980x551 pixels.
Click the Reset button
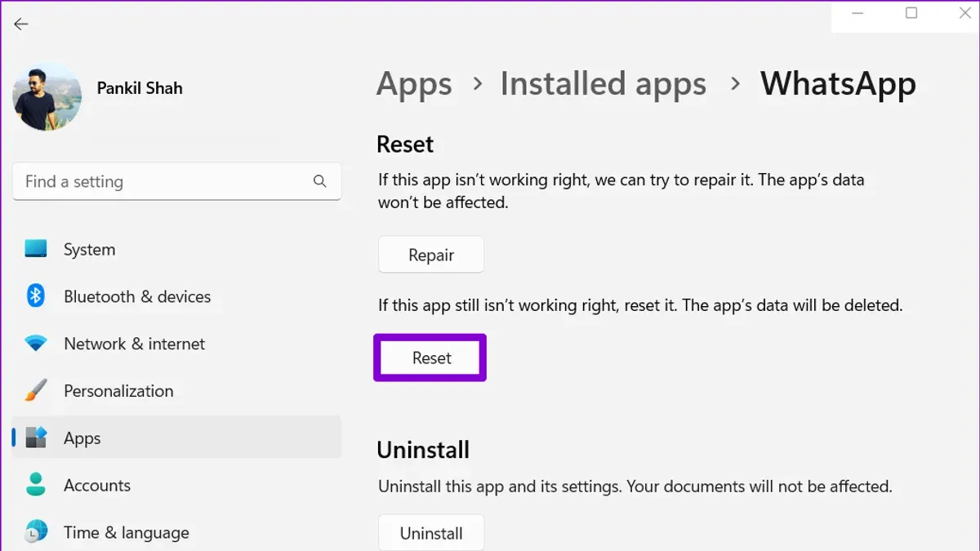tap(431, 358)
